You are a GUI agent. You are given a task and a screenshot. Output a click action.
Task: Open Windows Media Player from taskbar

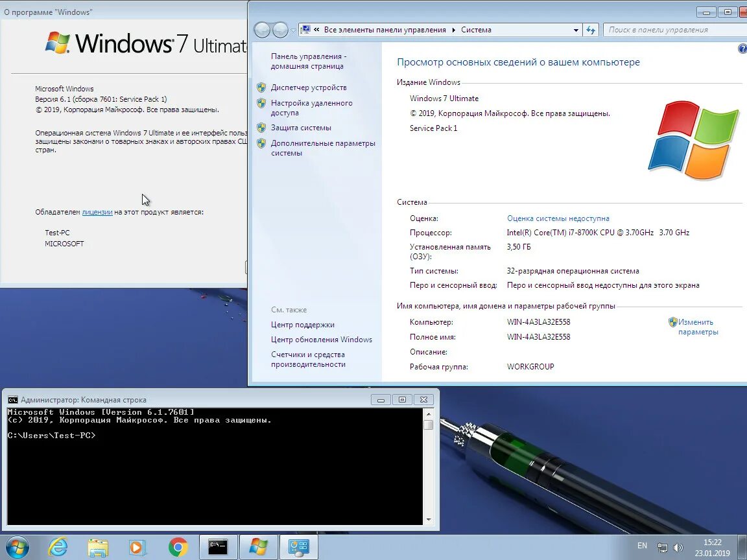(x=137, y=548)
